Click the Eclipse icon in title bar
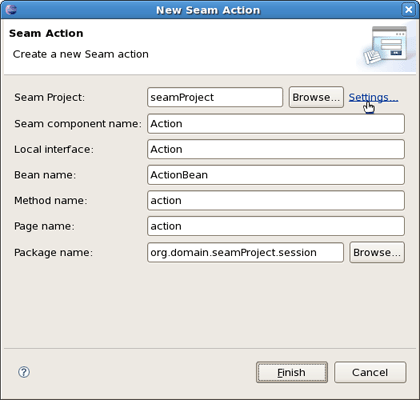This screenshot has width=420, height=400. tap(11, 9)
